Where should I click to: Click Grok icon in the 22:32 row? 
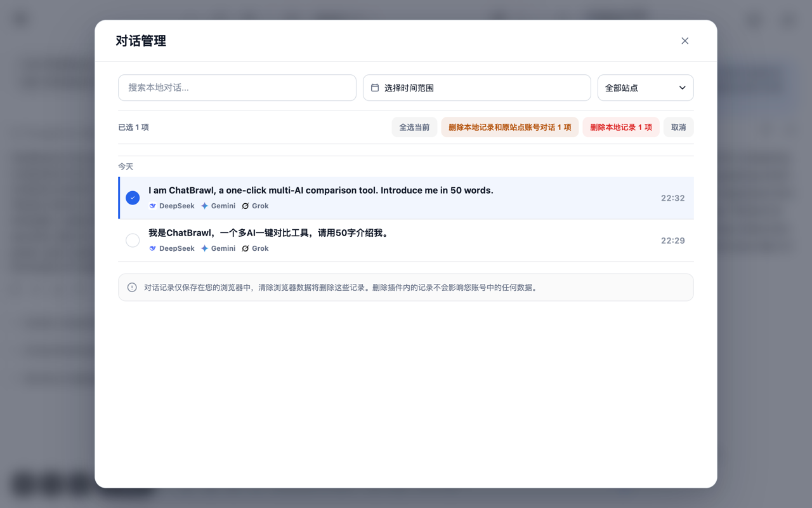pyautogui.click(x=246, y=206)
